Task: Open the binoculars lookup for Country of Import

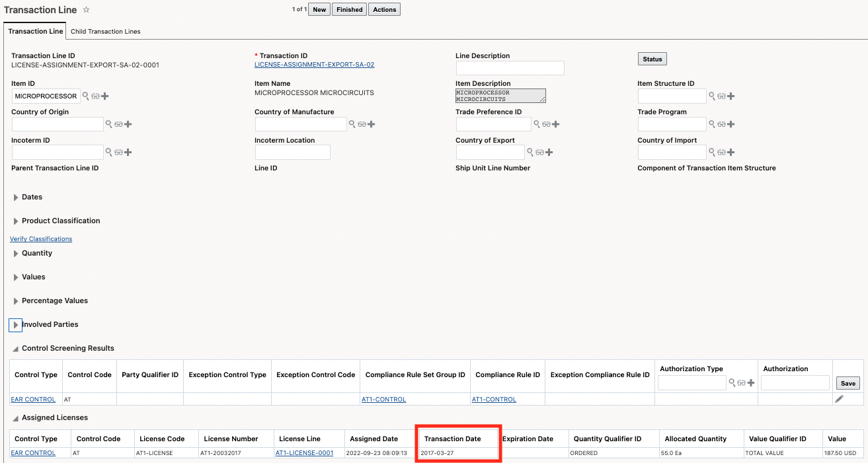Action: click(x=721, y=153)
